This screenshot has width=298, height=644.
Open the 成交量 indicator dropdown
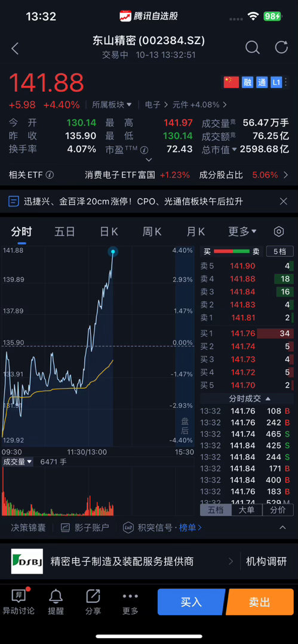pos(18,462)
